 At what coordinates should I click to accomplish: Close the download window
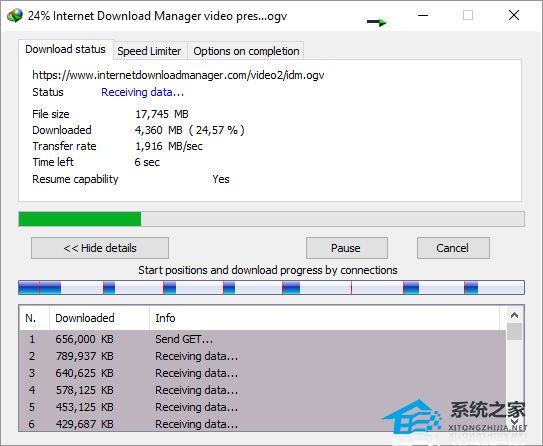coord(514,15)
